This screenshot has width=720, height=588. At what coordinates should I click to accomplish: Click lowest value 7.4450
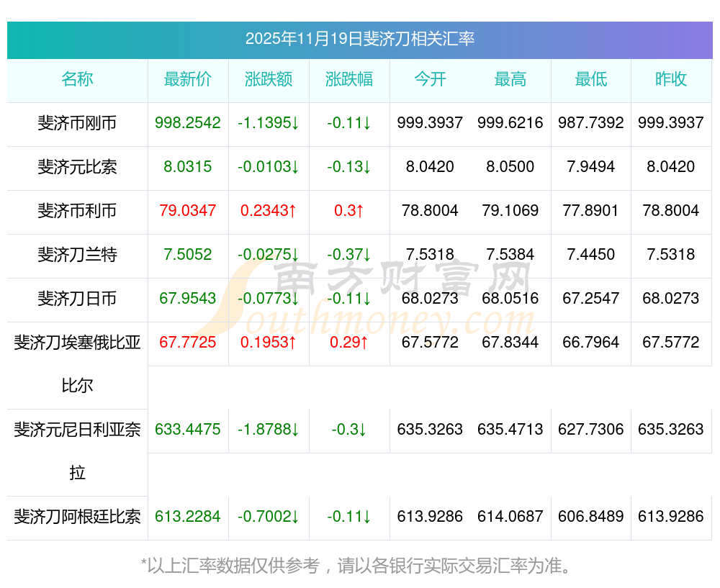click(x=591, y=254)
